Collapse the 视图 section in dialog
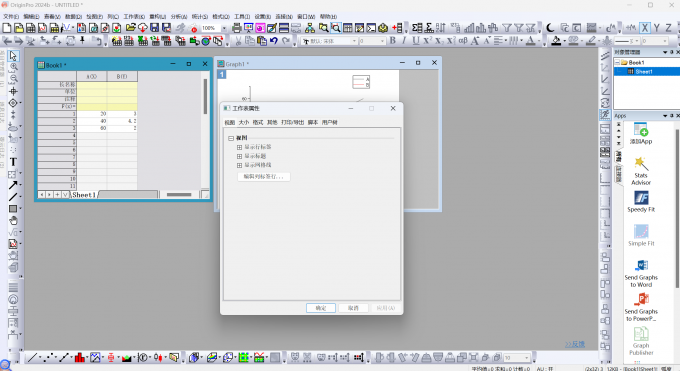Image resolution: width=680 pixels, height=371 pixels. tap(231, 138)
